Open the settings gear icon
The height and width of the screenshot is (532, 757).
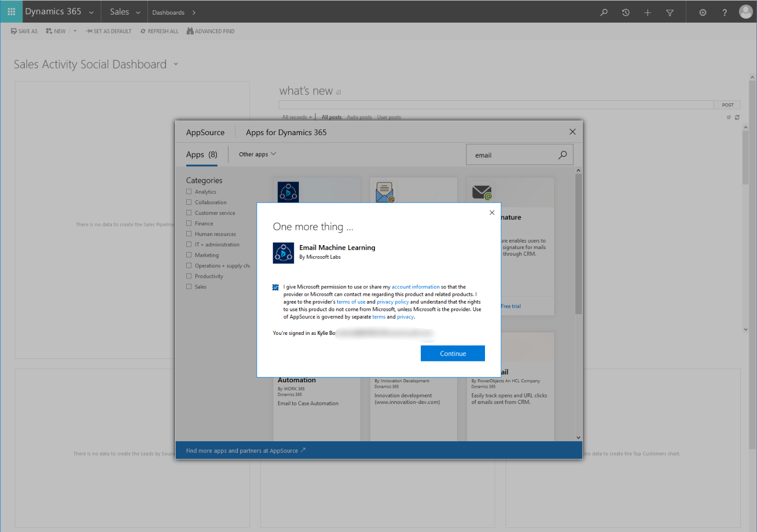[x=702, y=13]
